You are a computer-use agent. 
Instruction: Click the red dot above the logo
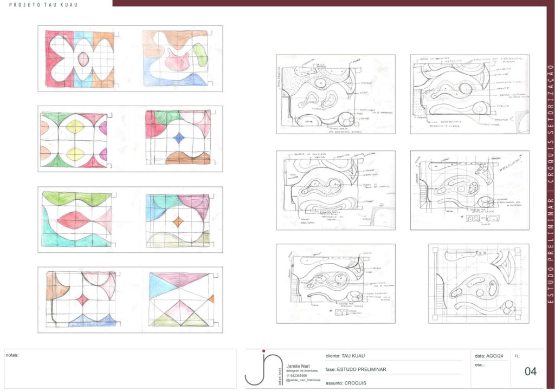pyautogui.click(x=263, y=351)
